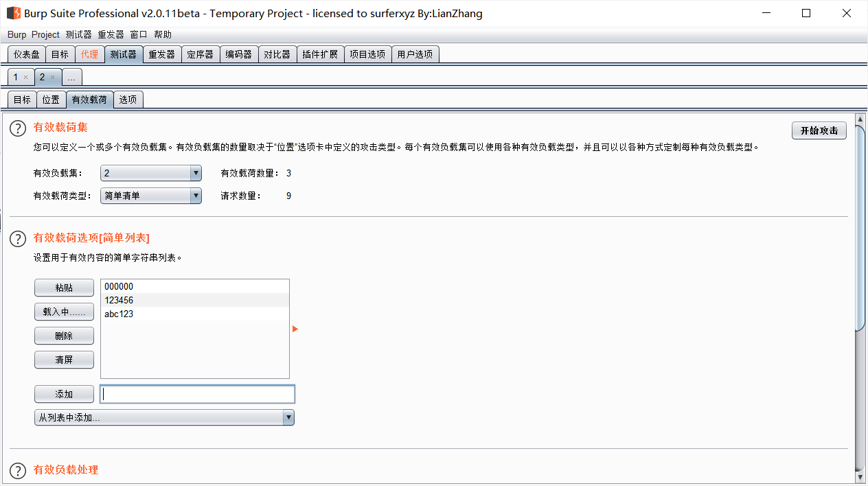The image size is (868, 486).
Task: Close Intruder attack tab 1
Action: tap(25, 77)
